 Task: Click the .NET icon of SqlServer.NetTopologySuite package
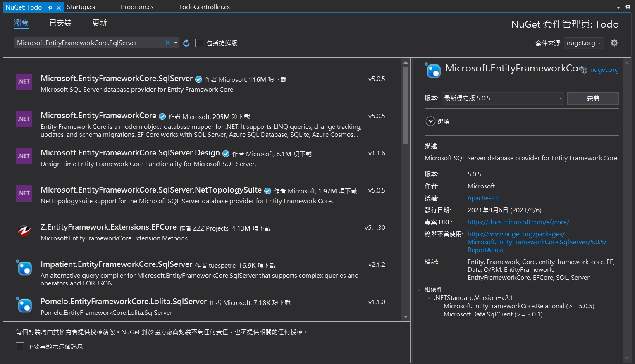click(24, 193)
